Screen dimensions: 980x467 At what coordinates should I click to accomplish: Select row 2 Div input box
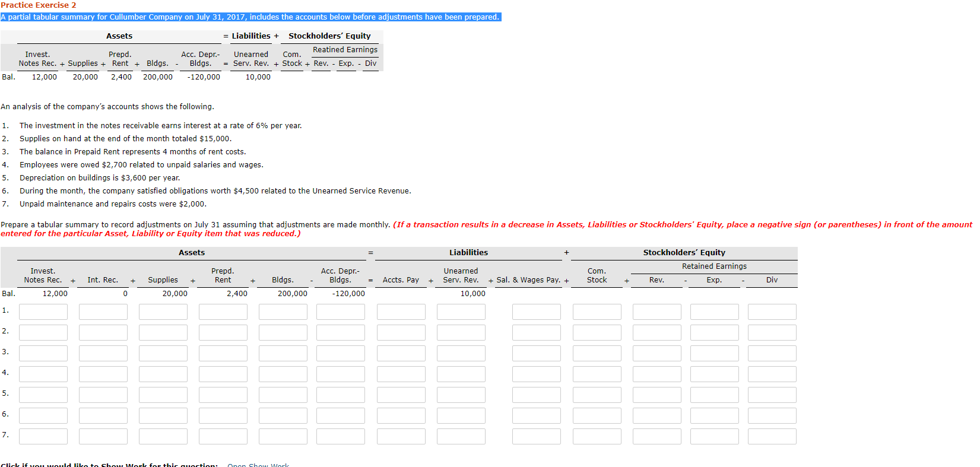click(x=772, y=333)
